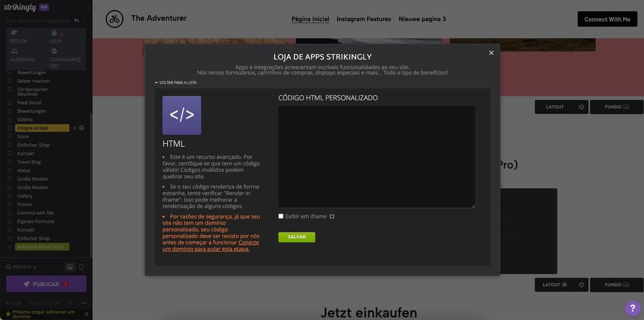Click FAÇA A TOUR link
The height and width of the screenshot is (320, 644).
pos(45,303)
